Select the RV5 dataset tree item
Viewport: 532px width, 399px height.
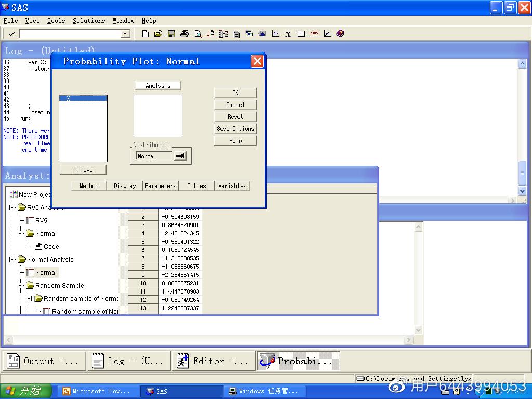[37, 220]
